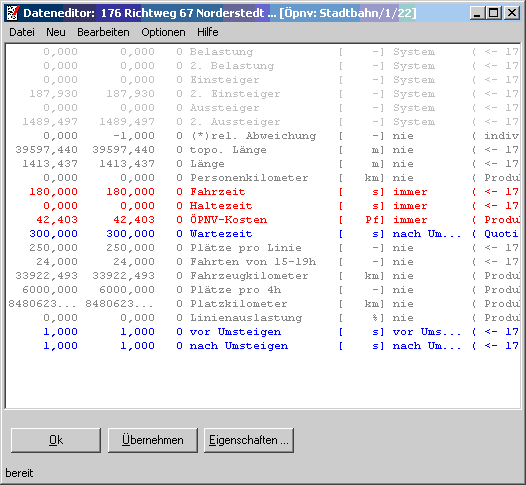Click the second 6000,000 value of Plätze pro 4h
The image size is (526, 485).
click(127, 290)
